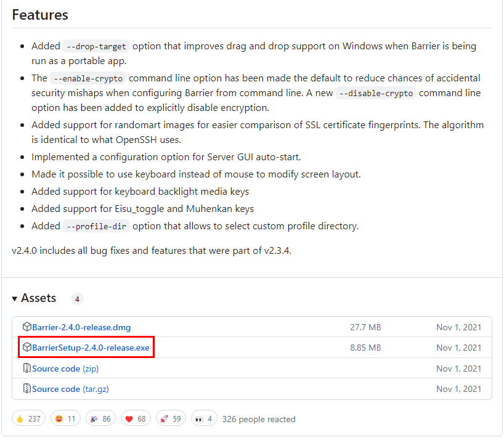Click the archive icon next to Source code (tar.gz)
Screen dimensions: 504x440
(x=27, y=389)
